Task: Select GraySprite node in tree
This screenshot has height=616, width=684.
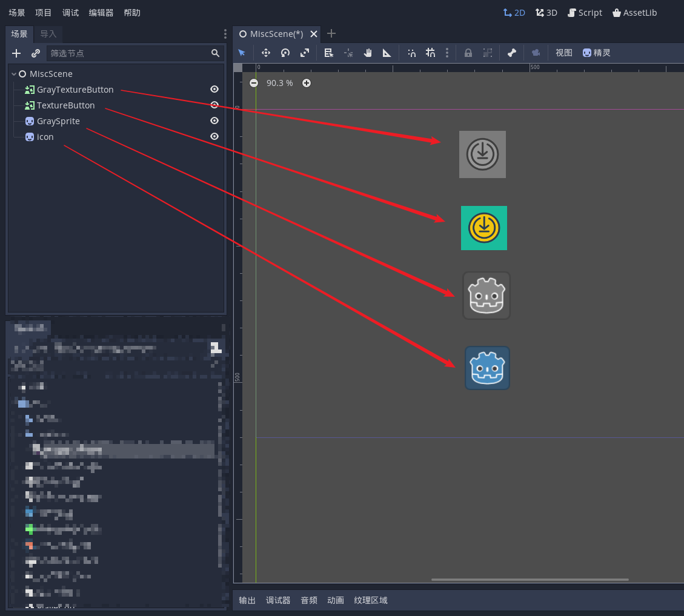Action: [58, 121]
